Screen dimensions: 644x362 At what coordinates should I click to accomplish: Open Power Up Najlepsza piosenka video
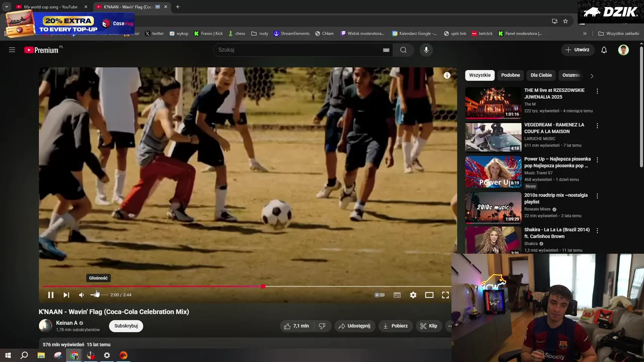pos(493,171)
